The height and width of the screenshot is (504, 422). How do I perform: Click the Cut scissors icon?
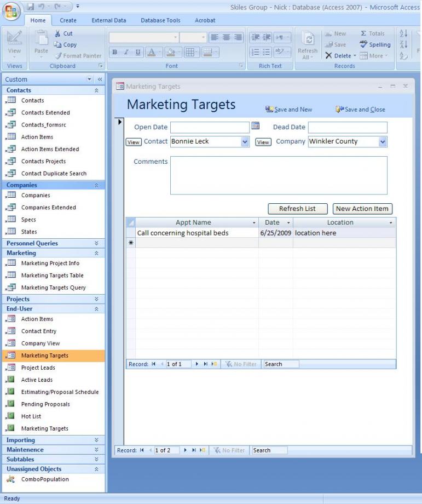tap(57, 33)
